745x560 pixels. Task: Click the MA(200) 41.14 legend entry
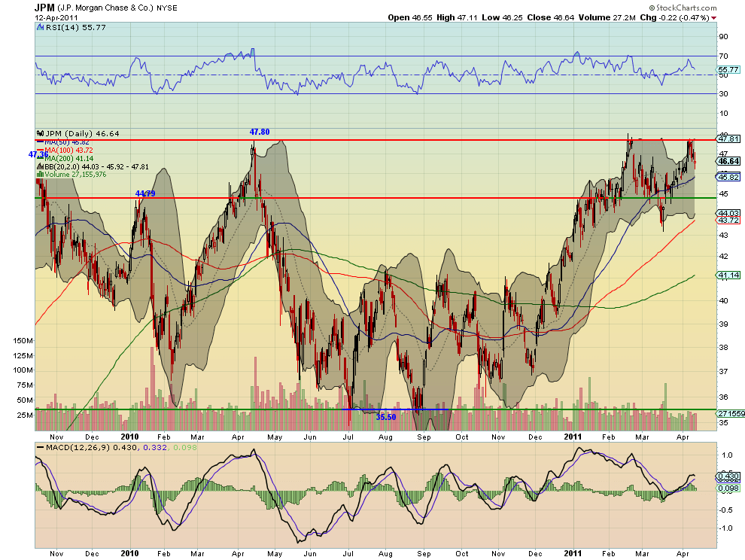coord(69,158)
